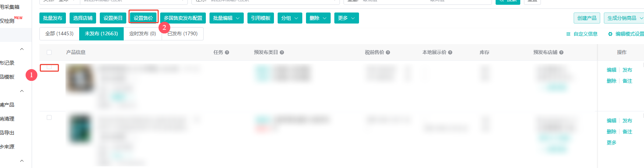Click 编辑 for the second product
Screen dimensions: 644x168
(612, 121)
